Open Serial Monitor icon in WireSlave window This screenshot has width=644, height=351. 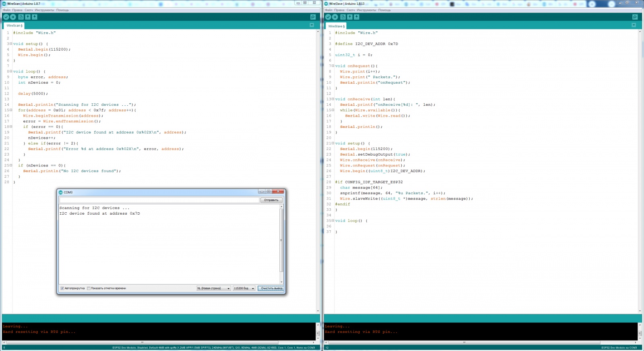point(635,17)
